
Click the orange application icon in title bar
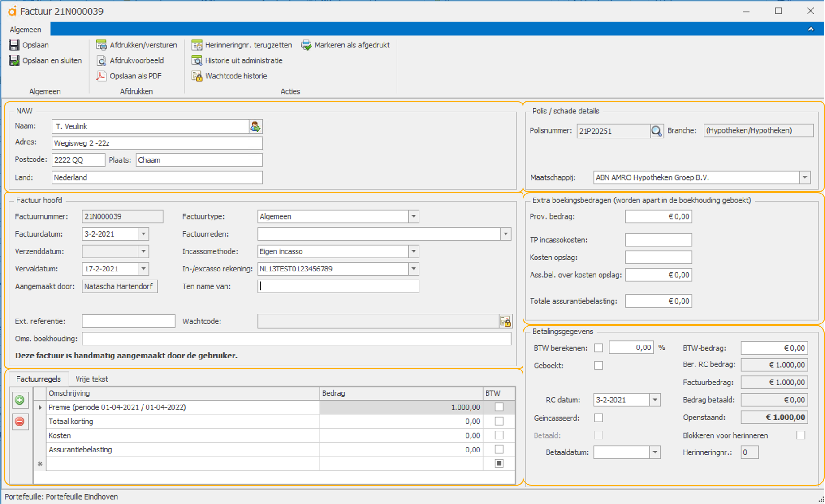tap(12, 11)
